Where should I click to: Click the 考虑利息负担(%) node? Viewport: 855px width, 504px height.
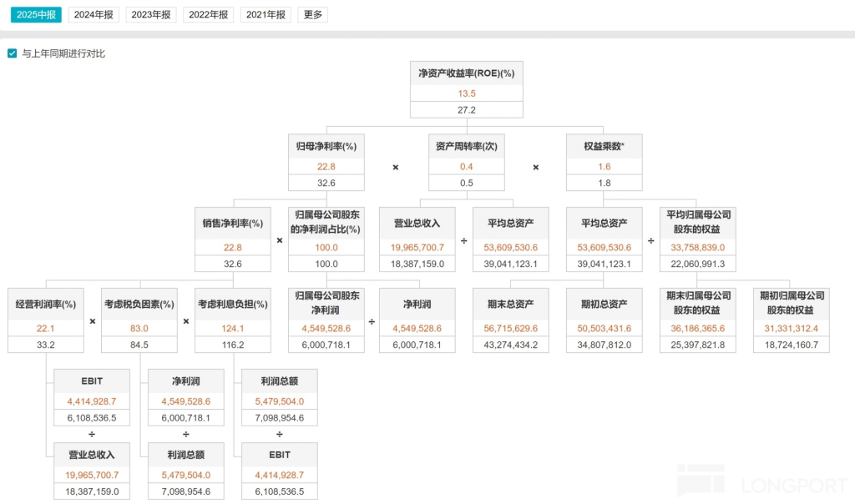coord(233,305)
